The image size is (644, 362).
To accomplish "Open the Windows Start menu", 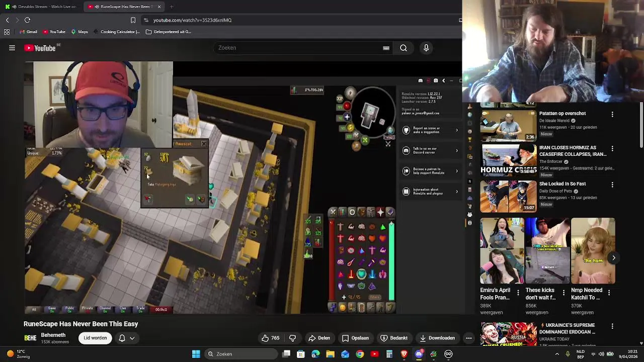I will [196, 354].
